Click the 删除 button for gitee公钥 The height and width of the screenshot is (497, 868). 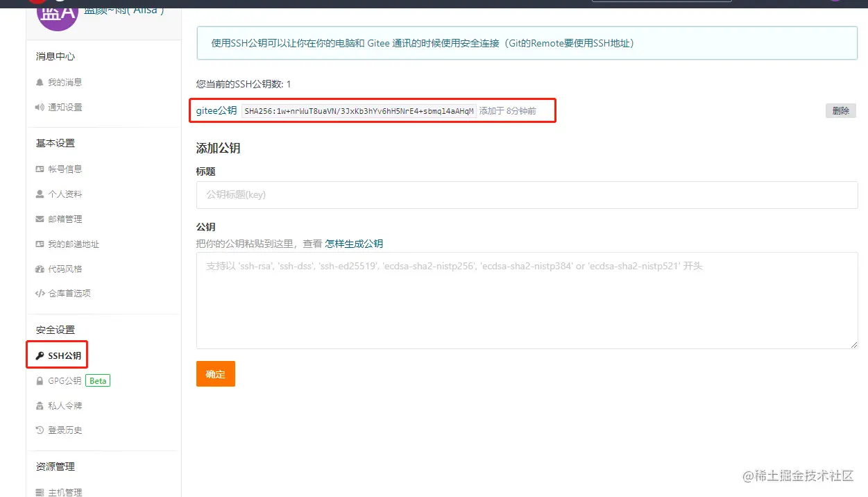(x=841, y=110)
